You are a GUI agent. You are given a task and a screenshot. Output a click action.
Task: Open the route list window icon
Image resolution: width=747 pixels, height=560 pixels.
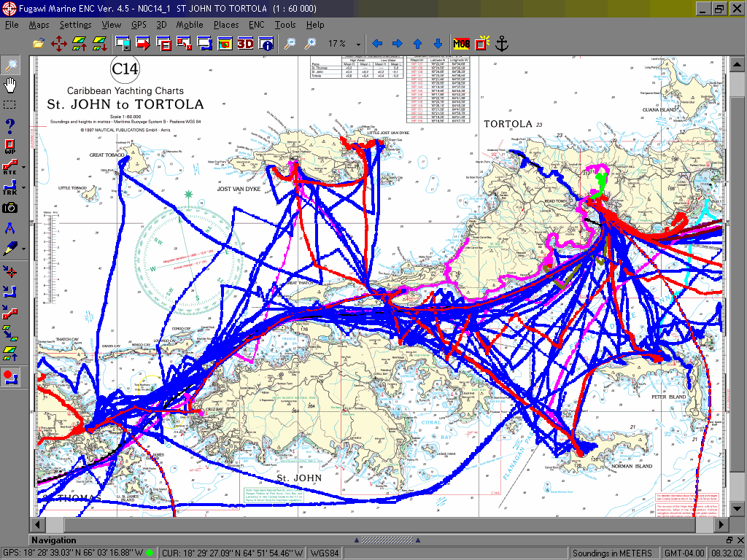(x=184, y=44)
